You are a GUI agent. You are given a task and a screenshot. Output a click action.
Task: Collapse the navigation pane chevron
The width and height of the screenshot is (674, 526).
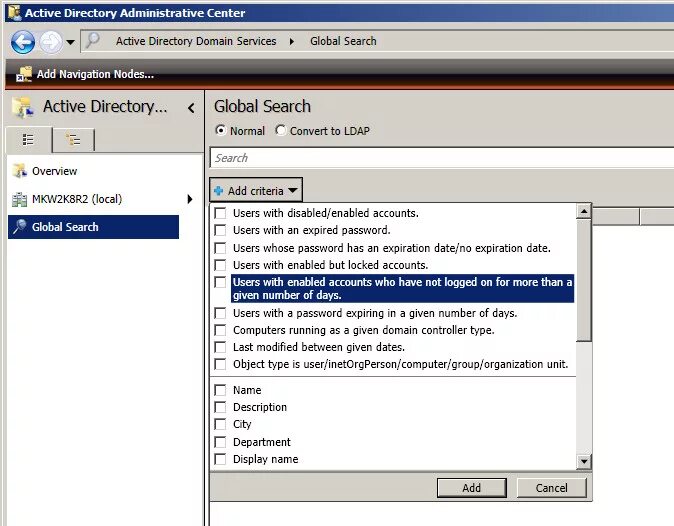(x=191, y=108)
